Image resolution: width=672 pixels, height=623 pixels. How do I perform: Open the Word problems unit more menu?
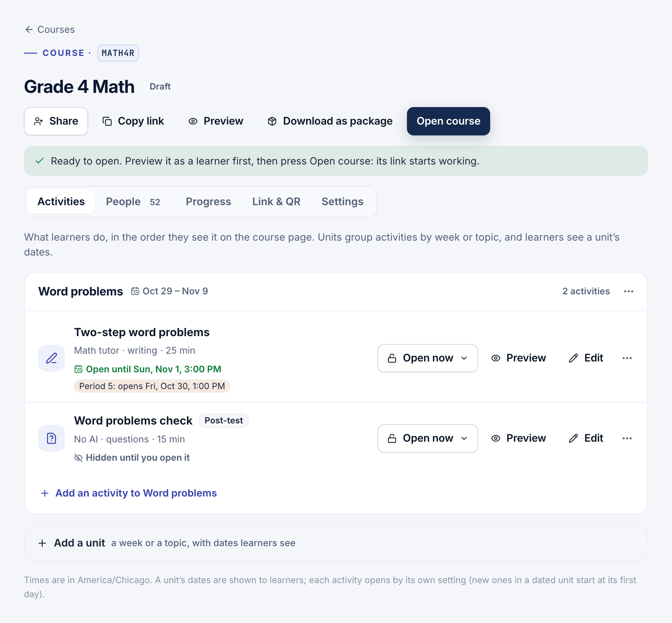click(629, 291)
